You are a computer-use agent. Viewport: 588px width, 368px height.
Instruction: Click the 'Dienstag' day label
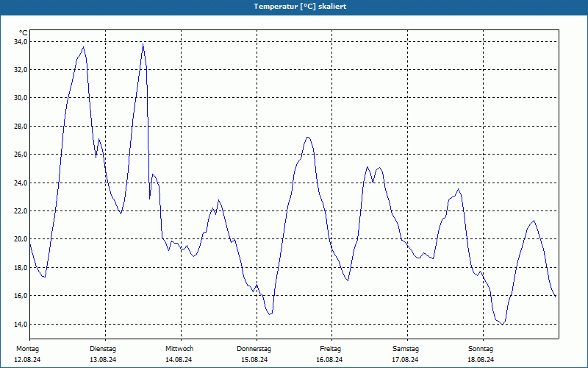103,349
